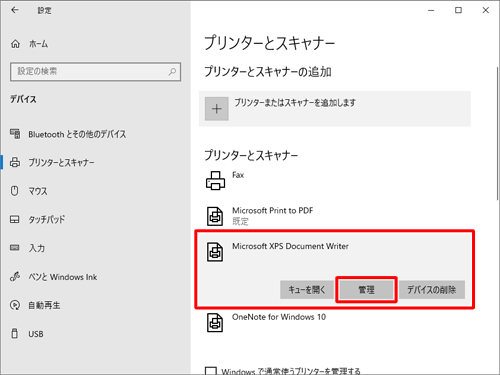Click the Microsoft XPS Document Writer icon
The height and width of the screenshot is (375, 500).
tap(215, 252)
